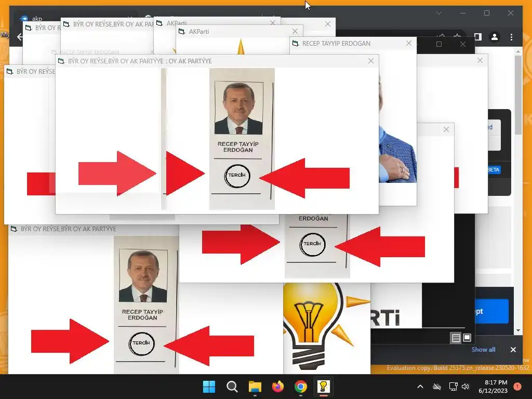
Task: Open Chrome three-dot menu
Action: tap(512, 37)
